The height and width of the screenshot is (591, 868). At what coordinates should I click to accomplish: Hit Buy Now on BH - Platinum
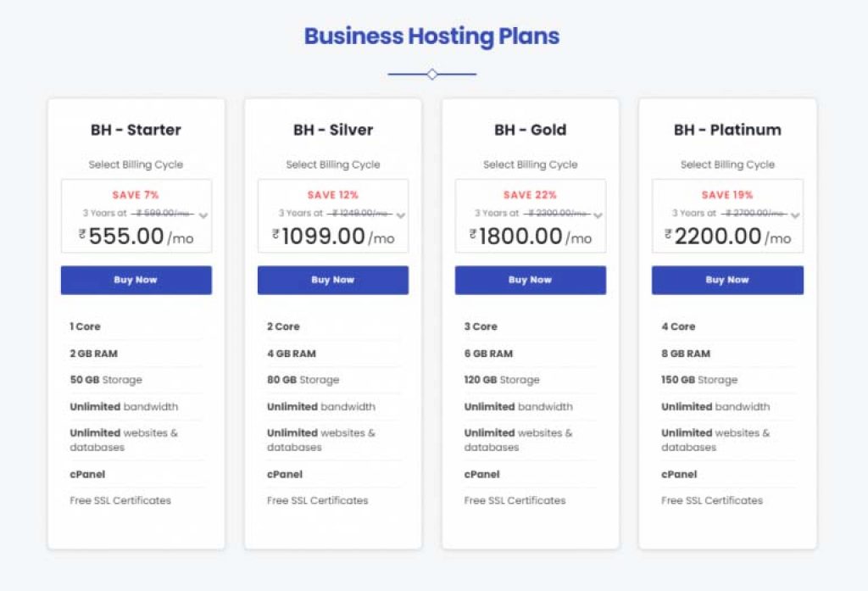(727, 280)
